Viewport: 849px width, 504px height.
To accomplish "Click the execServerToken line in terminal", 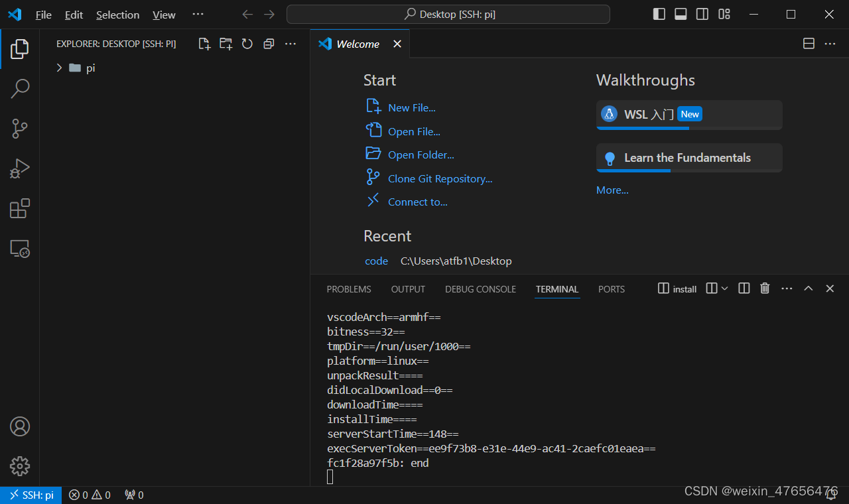I will (x=491, y=448).
